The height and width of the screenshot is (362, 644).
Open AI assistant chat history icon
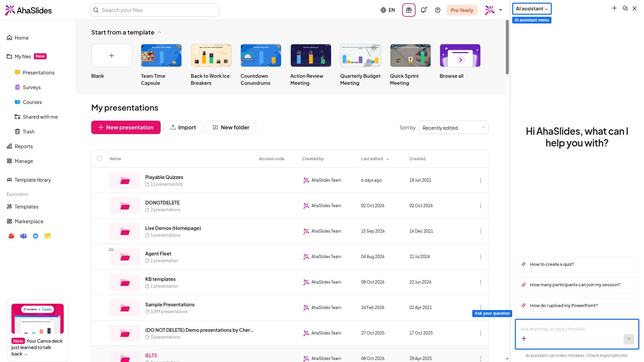pyautogui.click(x=625, y=8)
